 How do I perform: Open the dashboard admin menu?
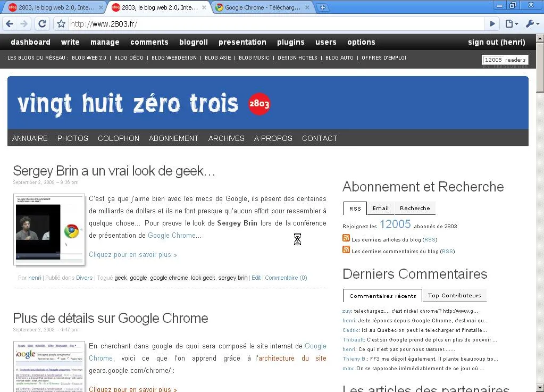(x=30, y=42)
